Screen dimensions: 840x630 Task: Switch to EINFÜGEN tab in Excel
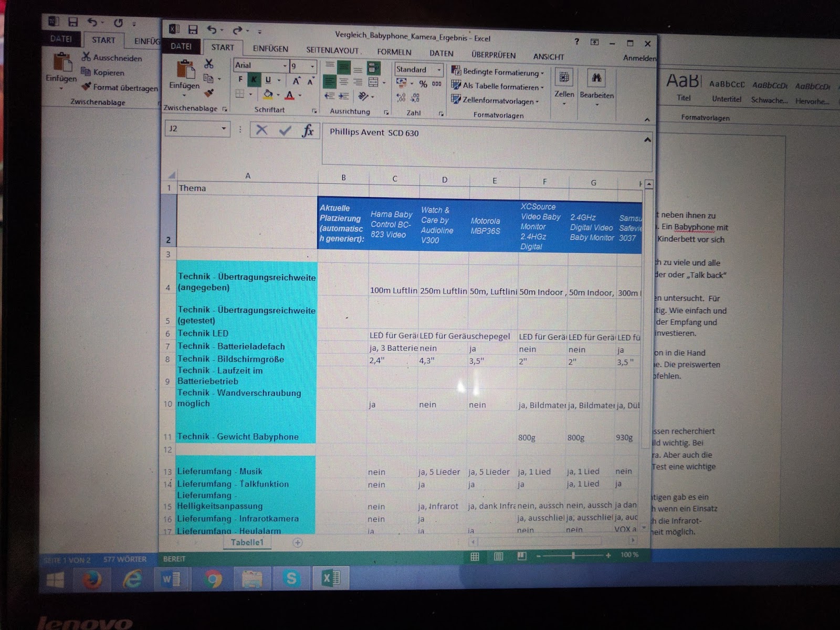coord(270,49)
